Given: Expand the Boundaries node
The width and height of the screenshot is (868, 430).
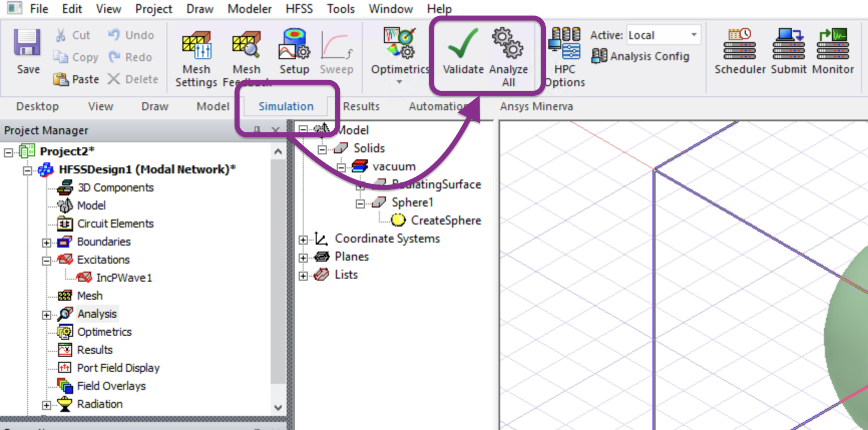Looking at the screenshot, I should pos(47,243).
